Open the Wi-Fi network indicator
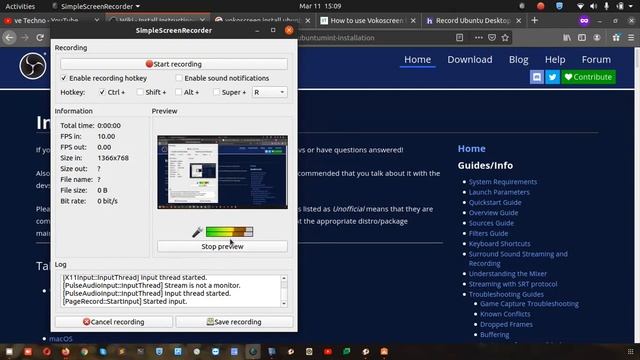640x360 pixels. coord(580,6)
